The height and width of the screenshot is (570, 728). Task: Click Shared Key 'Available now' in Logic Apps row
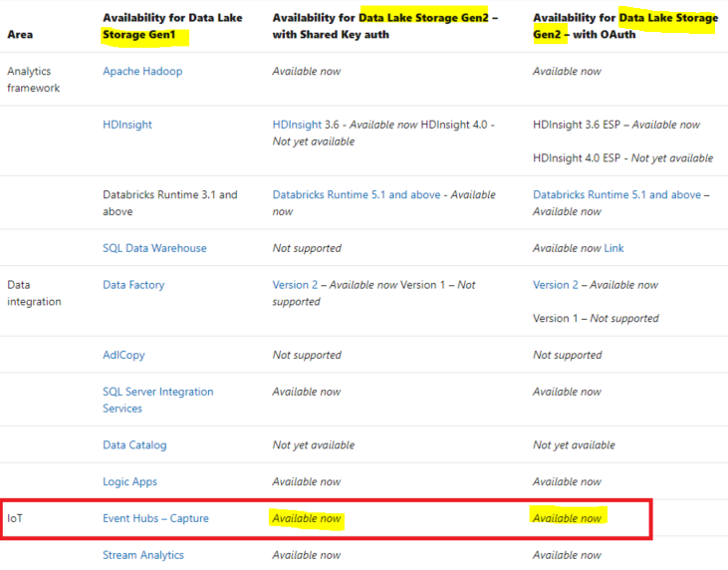(307, 481)
